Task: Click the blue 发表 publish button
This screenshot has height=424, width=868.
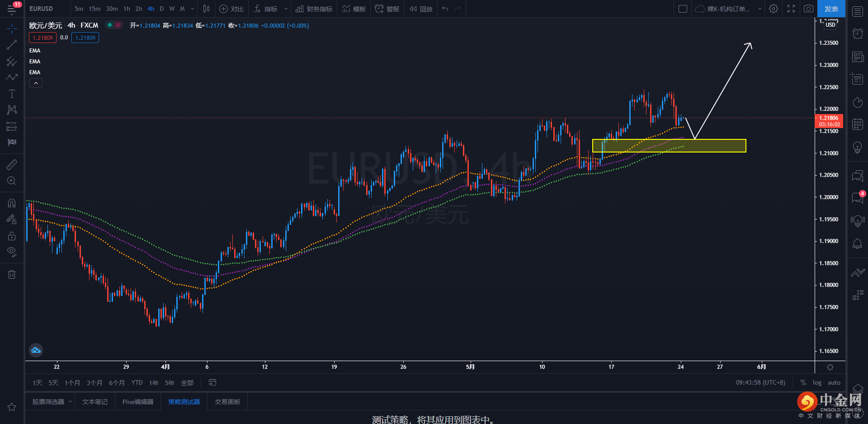Action: pyautogui.click(x=831, y=9)
